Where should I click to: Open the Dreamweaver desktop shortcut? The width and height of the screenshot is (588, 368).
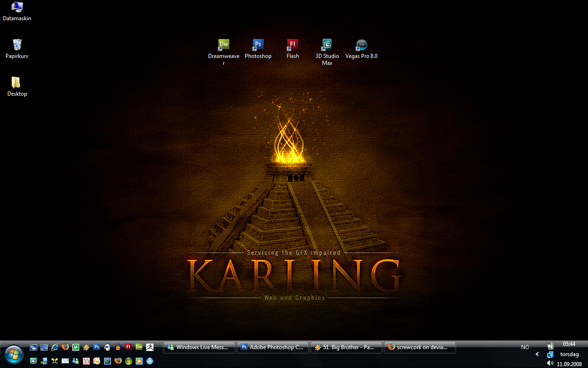[x=224, y=52]
